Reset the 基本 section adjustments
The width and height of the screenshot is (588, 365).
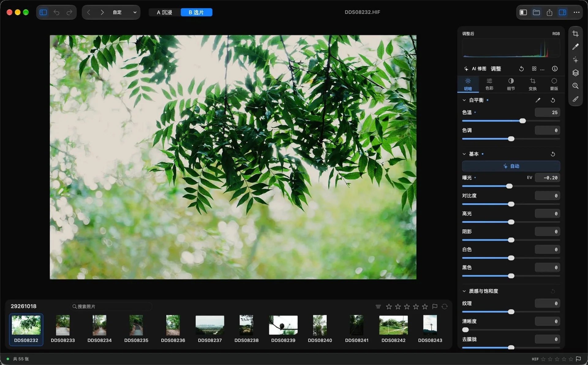[553, 154]
